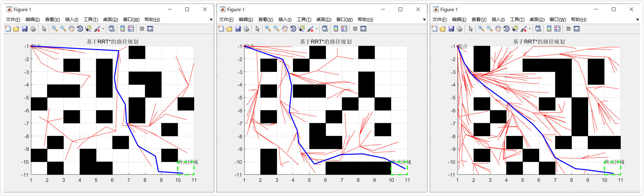The height and width of the screenshot is (196, 644).
Task: Select Brush data tool in right Figure window
Action: [x=524, y=29]
